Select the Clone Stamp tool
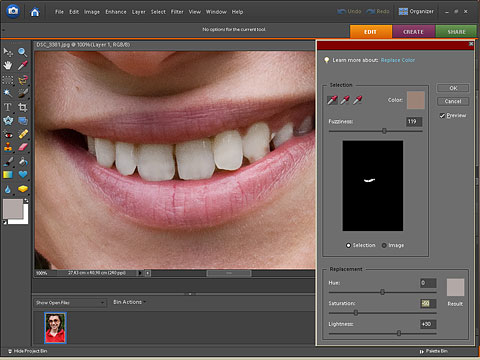This screenshot has height=360, width=480. coord(8,147)
